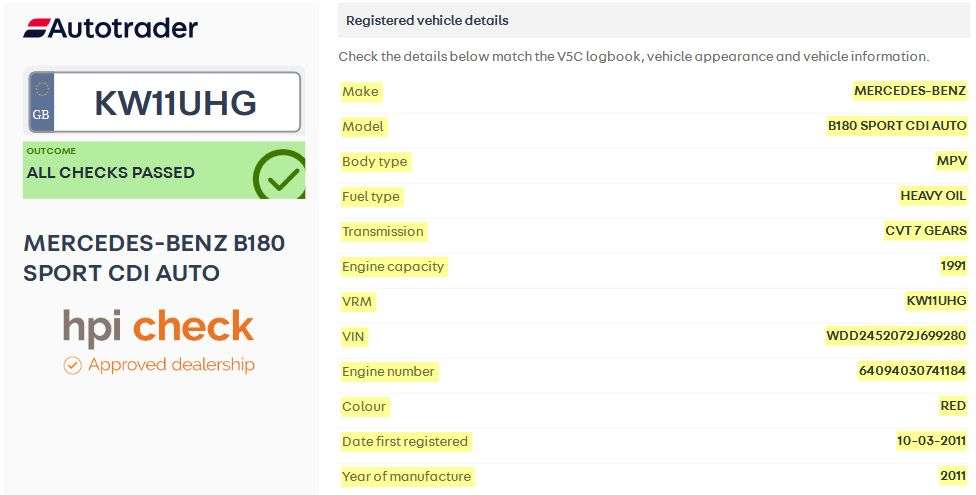The image size is (976, 495).
Task: Click the engine number 64094030741184
Action: coord(913,371)
